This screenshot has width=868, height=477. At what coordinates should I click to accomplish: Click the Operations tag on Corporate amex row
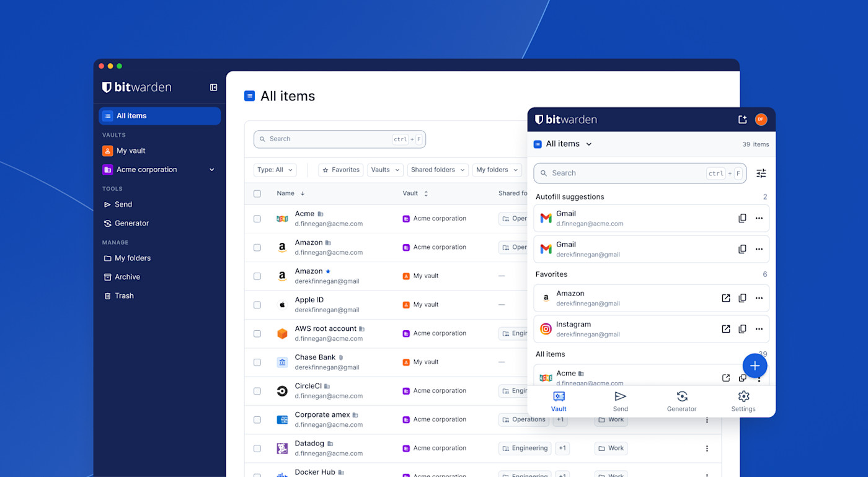[x=525, y=420]
